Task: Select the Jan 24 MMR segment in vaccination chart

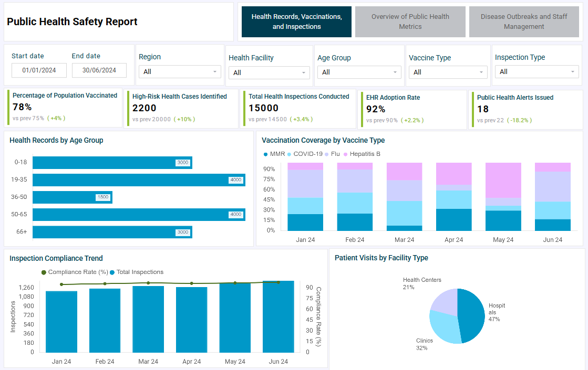Action: 305,223
